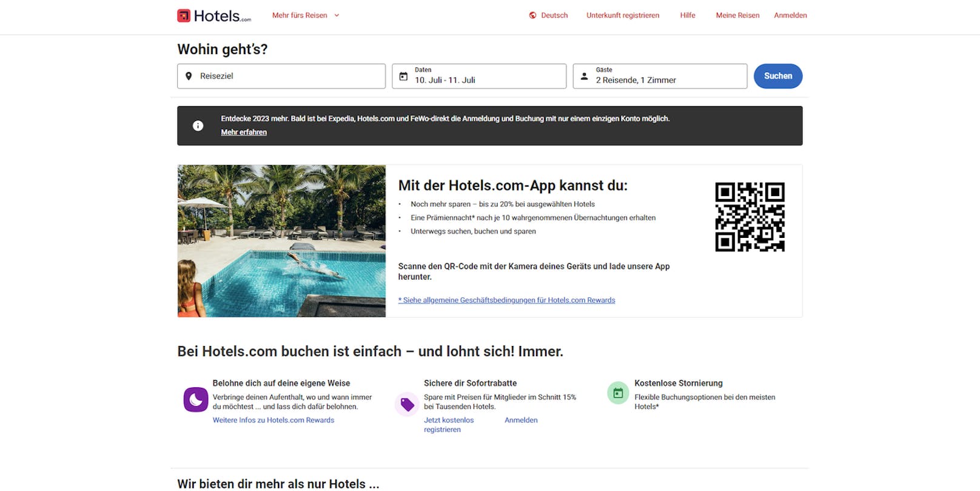Click the 'Bei Hotels.com buchen ist einfach' heading
The height and width of the screenshot is (491, 980).
pos(370,351)
